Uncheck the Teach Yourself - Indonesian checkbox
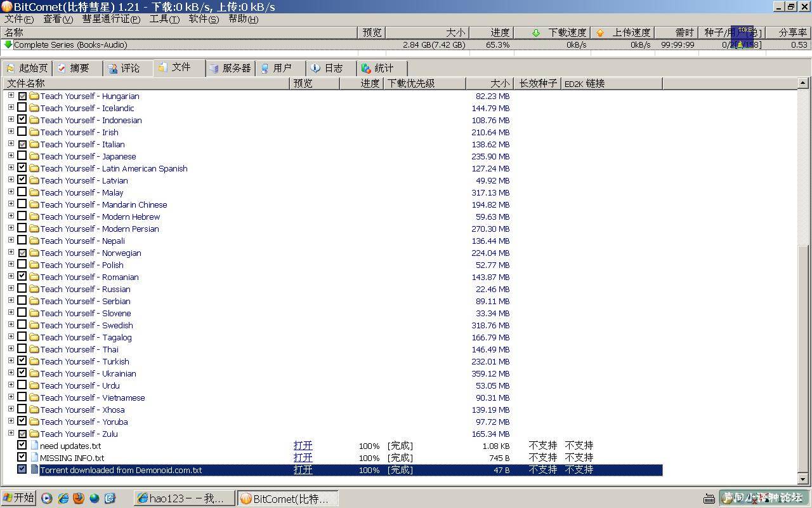812x508 pixels. point(22,120)
